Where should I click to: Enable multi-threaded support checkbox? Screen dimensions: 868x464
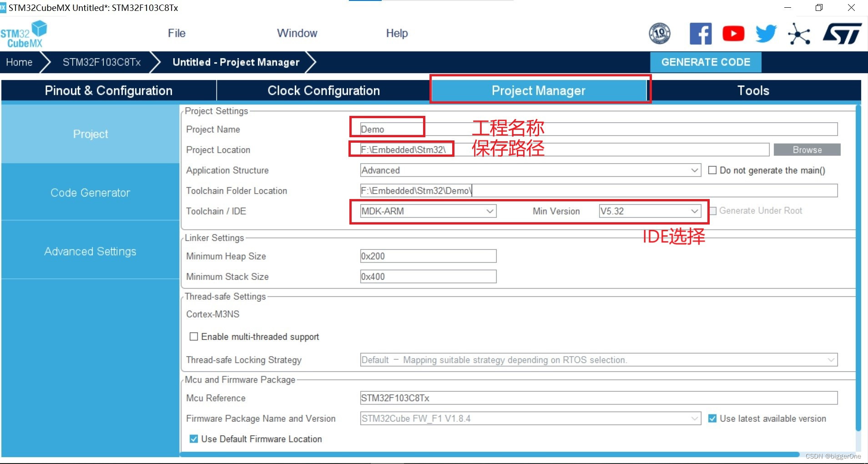tap(194, 336)
